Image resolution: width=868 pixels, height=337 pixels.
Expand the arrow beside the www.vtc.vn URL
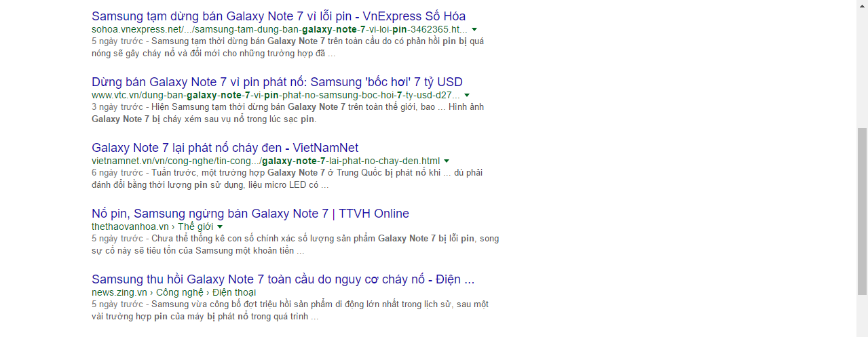(467, 96)
